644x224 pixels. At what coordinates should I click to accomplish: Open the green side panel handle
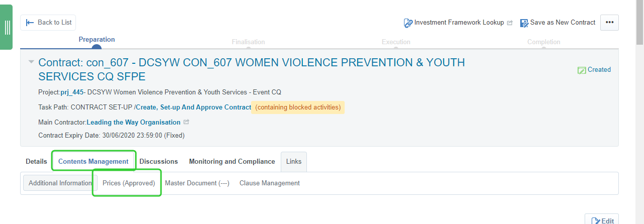(6, 27)
